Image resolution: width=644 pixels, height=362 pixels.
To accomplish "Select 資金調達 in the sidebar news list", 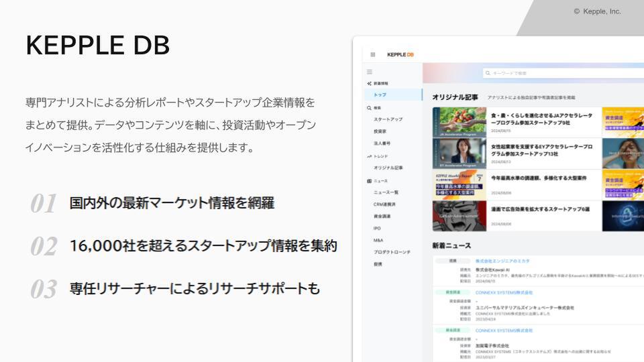I will (382, 217).
